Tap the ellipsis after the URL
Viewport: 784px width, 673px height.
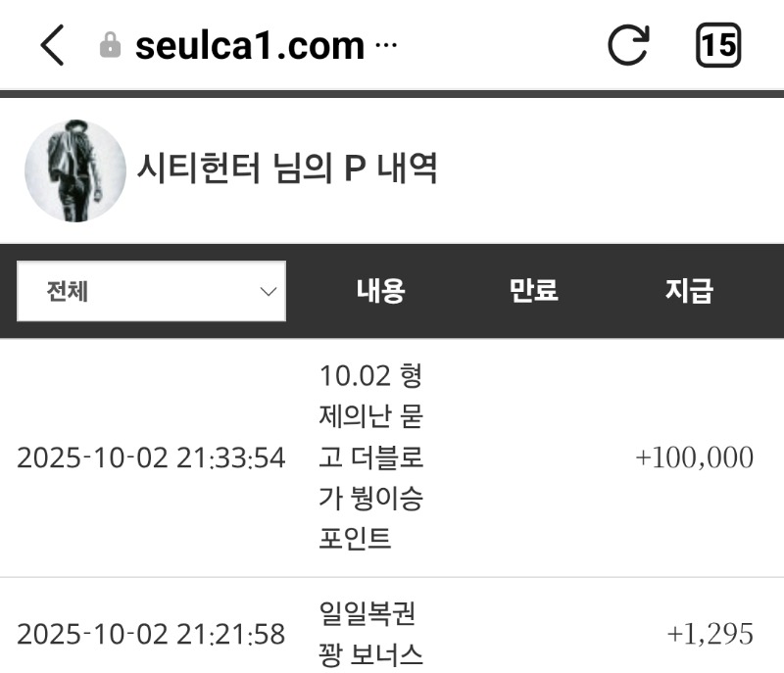[x=386, y=46]
